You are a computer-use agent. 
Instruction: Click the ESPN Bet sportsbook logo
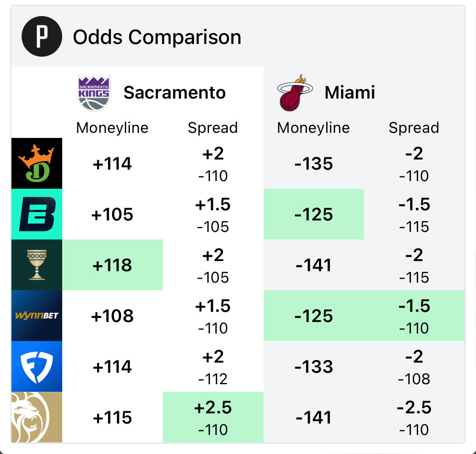click(37, 214)
